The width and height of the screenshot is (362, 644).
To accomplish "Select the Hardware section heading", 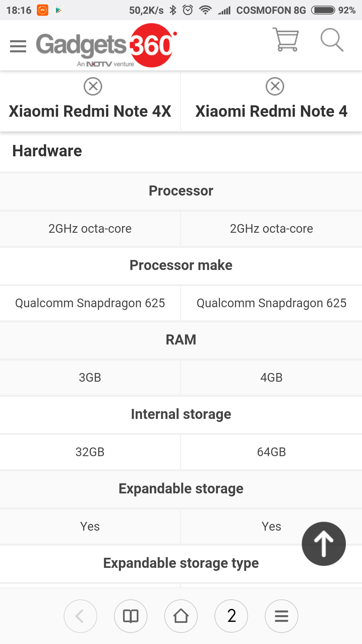I will click(x=47, y=151).
